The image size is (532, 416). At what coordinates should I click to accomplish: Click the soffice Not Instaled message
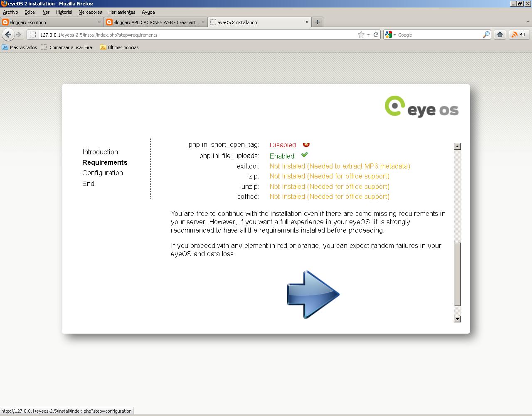pyautogui.click(x=329, y=196)
